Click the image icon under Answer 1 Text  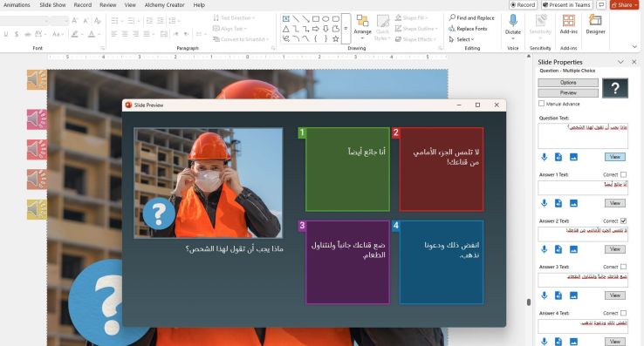point(573,203)
